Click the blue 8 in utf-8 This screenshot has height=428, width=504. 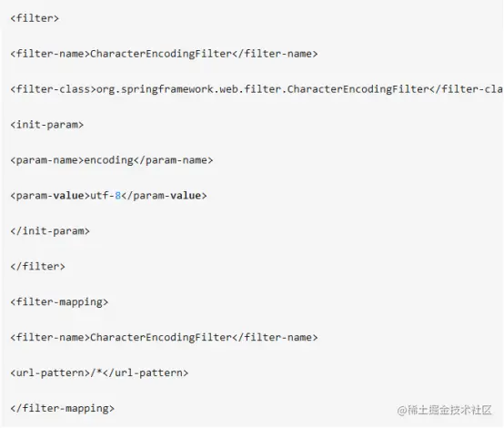coord(117,196)
